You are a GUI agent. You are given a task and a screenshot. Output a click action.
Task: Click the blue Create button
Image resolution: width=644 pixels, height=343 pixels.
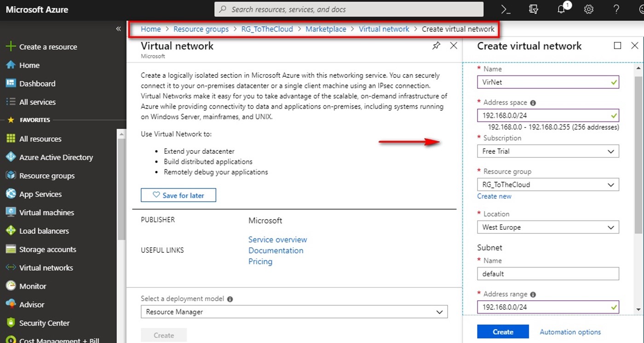coord(503,332)
